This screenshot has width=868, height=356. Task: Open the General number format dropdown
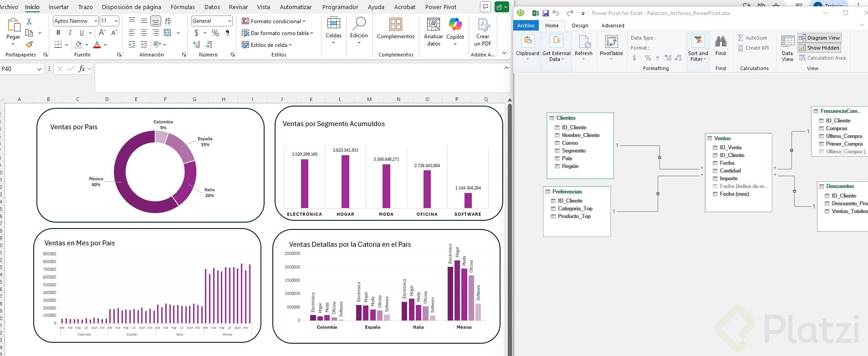(x=229, y=21)
